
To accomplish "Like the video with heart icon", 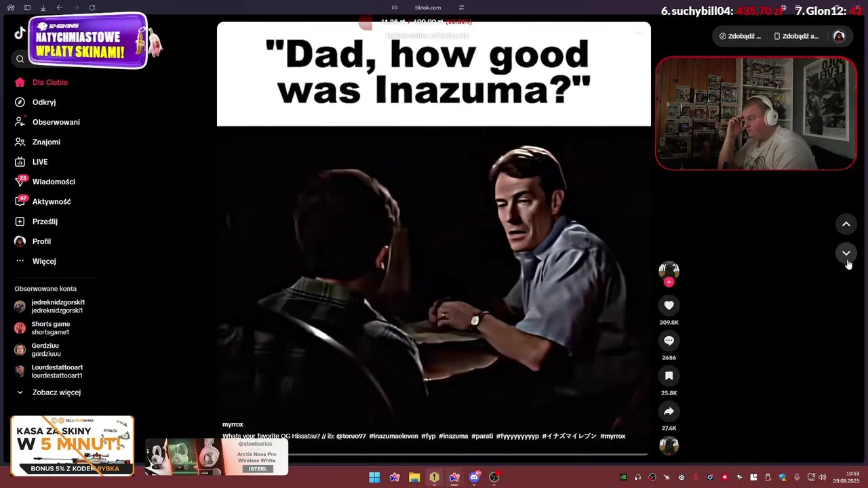I will click(669, 306).
